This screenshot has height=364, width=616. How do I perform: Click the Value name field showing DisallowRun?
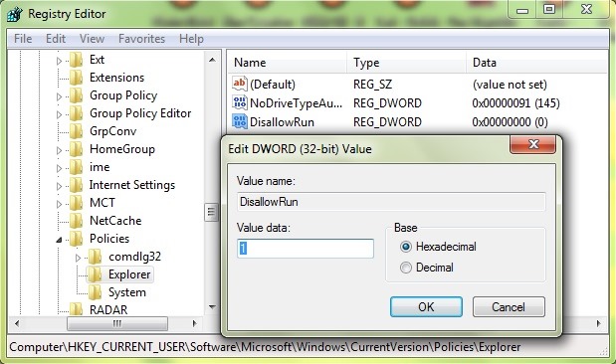click(391, 202)
